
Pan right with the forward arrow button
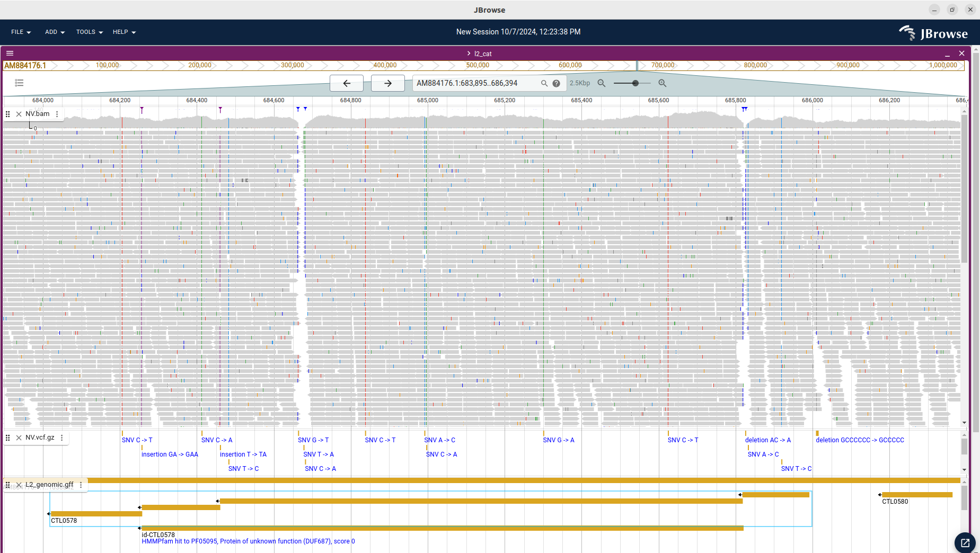click(387, 83)
